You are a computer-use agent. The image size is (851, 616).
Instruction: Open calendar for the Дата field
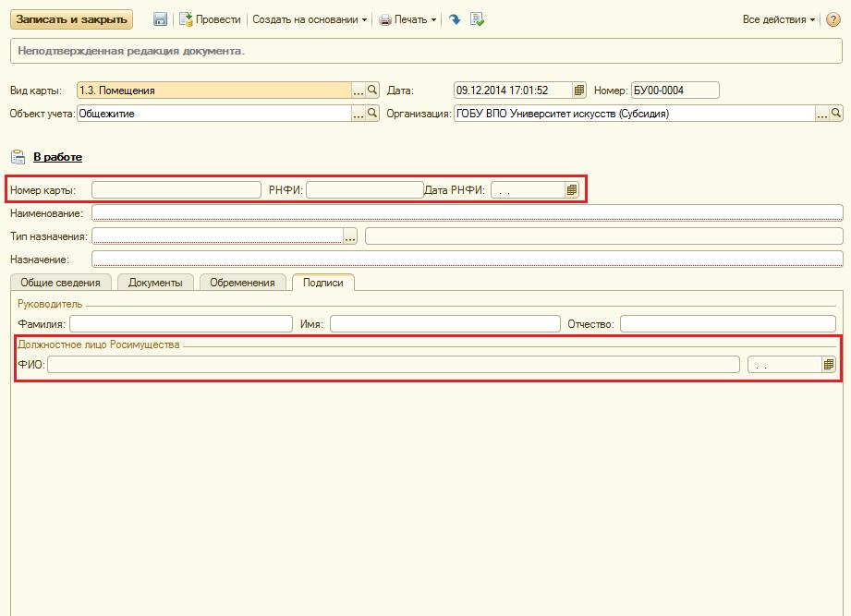tap(579, 90)
